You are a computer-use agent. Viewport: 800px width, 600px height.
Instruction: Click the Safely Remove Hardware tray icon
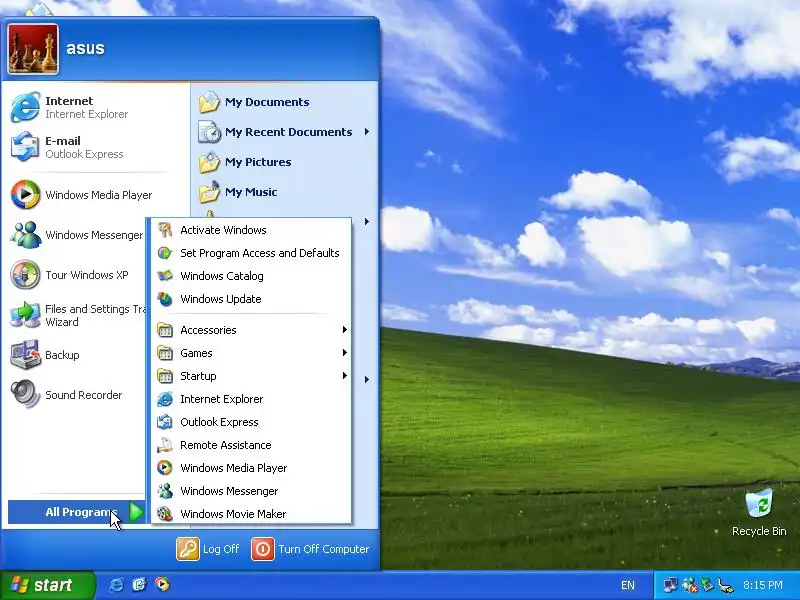click(708, 585)
